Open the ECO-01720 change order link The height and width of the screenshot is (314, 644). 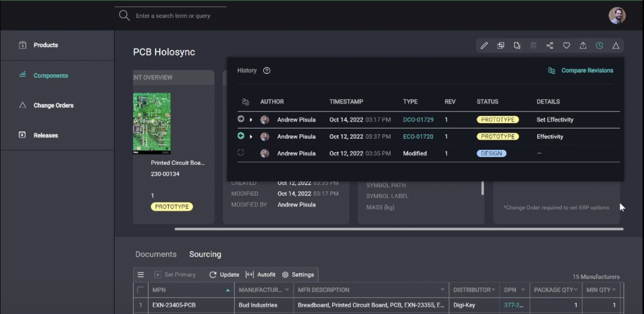418,137
